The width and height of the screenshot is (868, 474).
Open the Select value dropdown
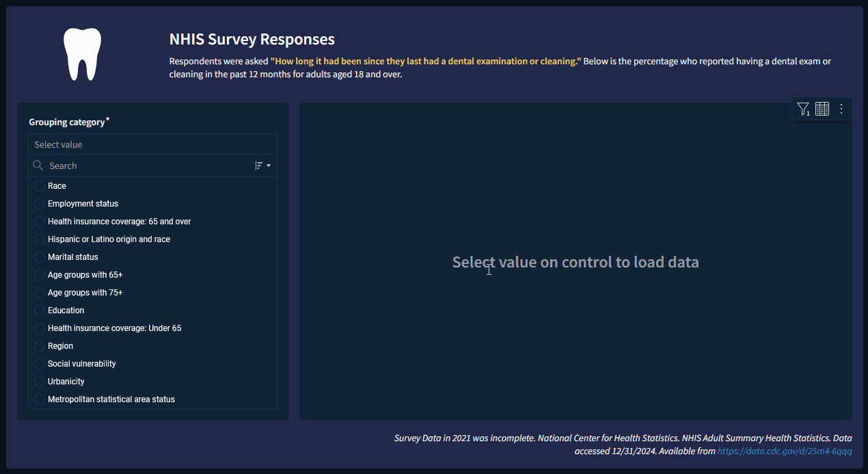[x=152, y=144]
